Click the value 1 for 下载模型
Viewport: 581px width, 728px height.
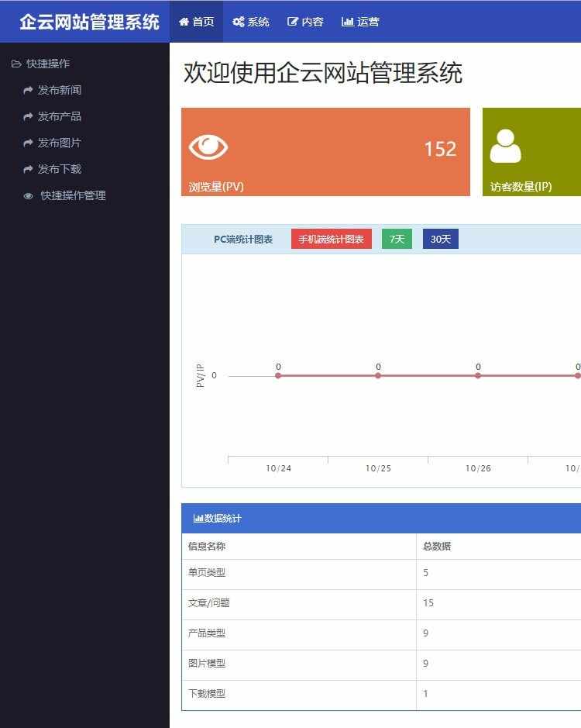(425, 694)
